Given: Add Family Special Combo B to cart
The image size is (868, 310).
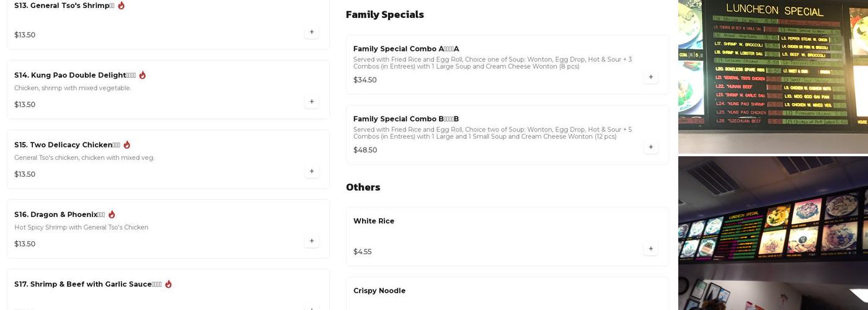Looking at the screenshot, I should tap(650, 147).
